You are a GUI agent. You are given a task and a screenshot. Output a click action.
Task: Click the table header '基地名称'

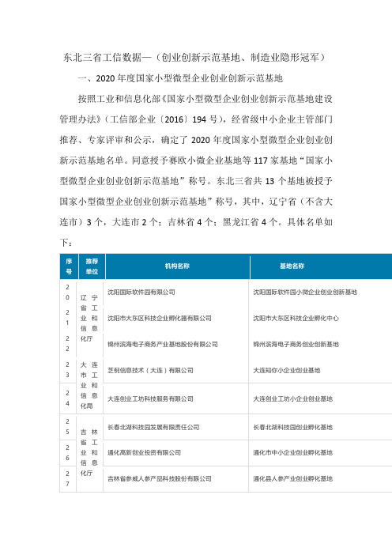click(x=292, y=266)
